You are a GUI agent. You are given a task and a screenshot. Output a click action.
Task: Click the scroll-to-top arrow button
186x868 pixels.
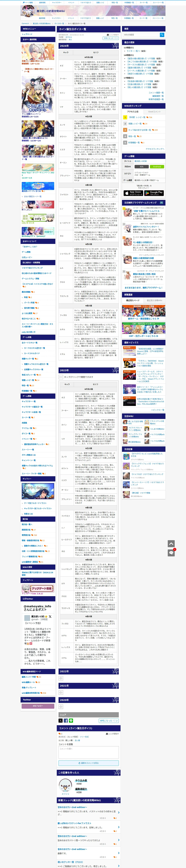pos(171,544)
